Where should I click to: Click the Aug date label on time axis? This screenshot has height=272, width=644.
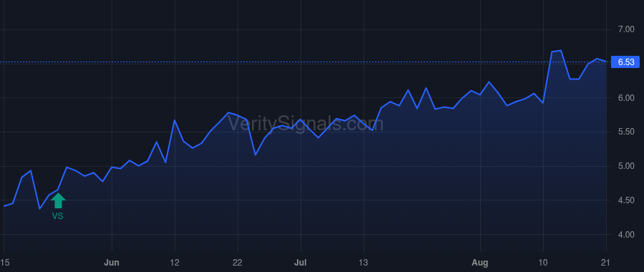click(480, 262)
